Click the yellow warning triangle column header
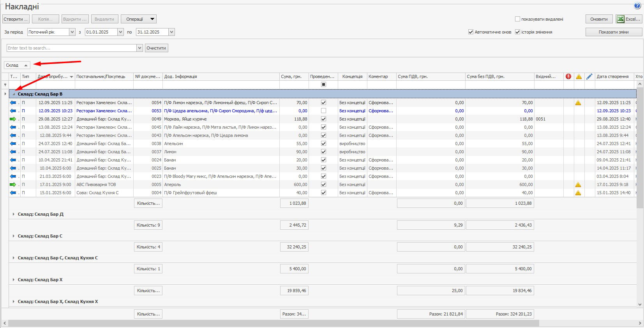 579,76
